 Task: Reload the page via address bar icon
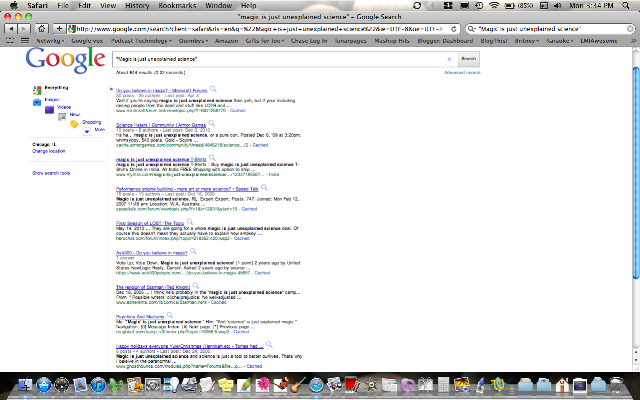[453, 29]
